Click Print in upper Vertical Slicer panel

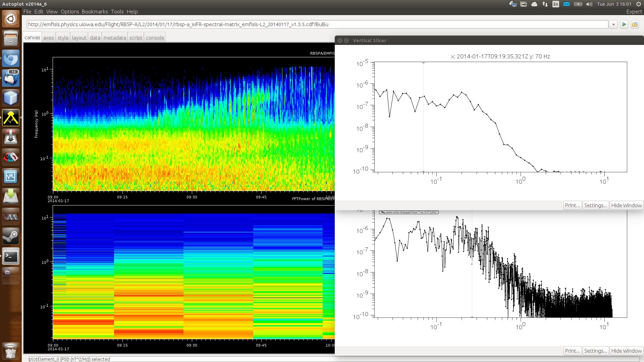[x=572, y=205]
